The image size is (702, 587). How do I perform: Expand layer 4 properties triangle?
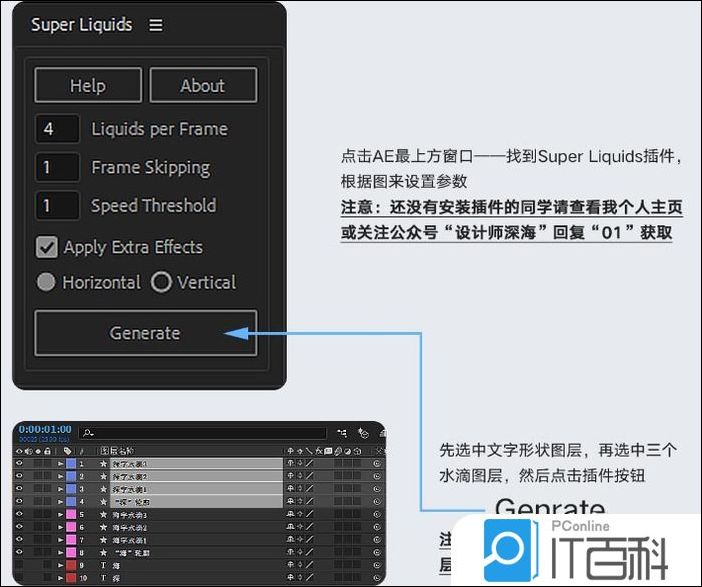[60, 501]
